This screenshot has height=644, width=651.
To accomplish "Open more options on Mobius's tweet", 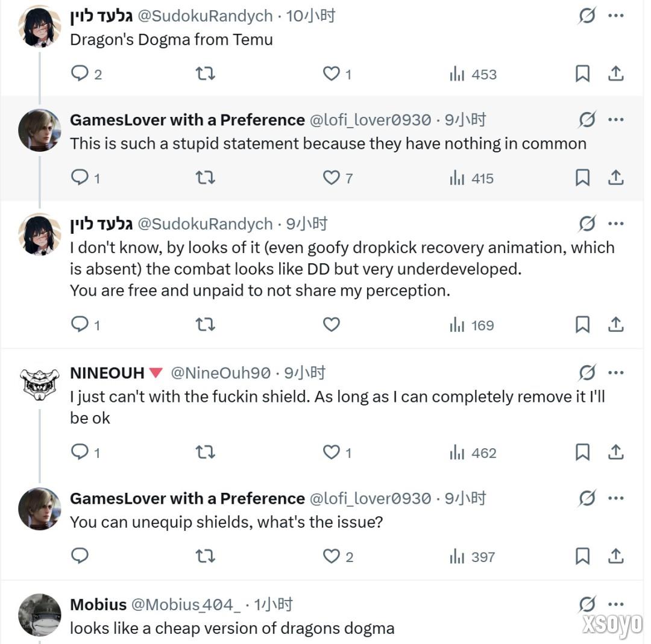I will (615, 604).
